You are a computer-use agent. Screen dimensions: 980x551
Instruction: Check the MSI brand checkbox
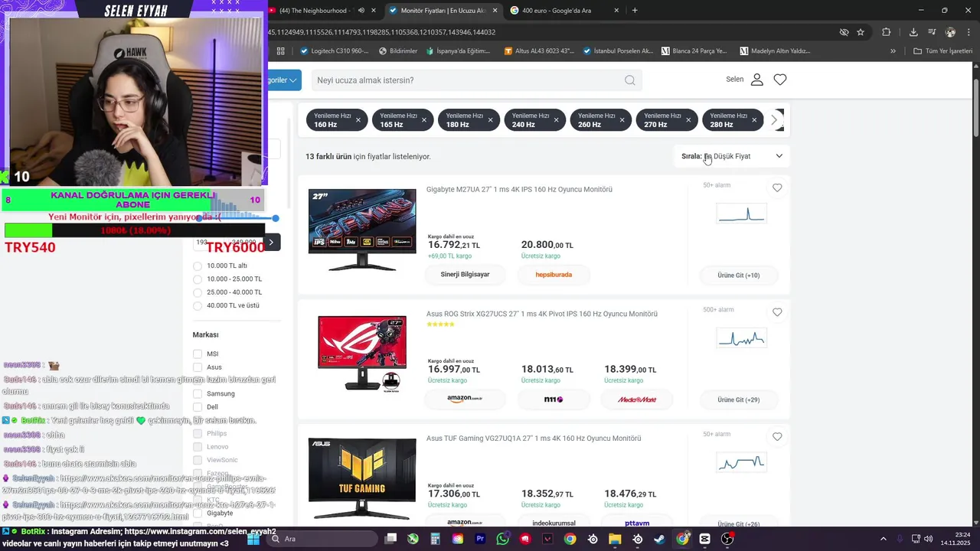click(x=198, y=354)
